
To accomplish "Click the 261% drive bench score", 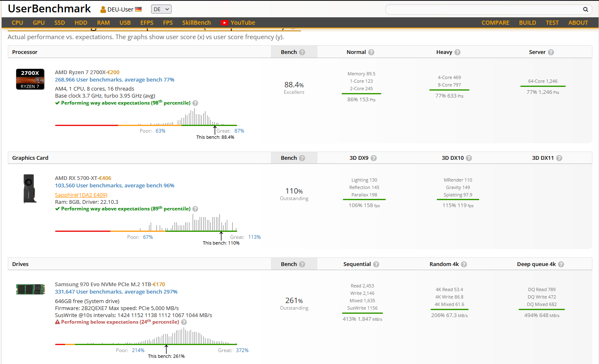I will point(294,301).
